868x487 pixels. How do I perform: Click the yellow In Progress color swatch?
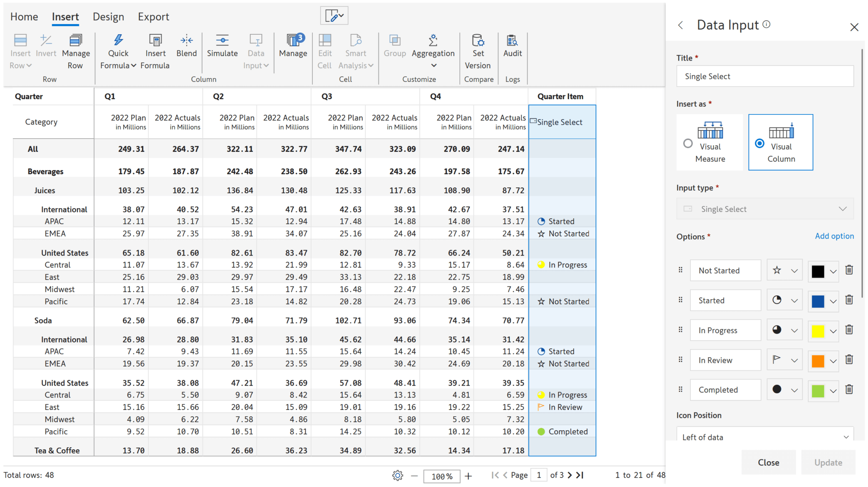(818, 331)
